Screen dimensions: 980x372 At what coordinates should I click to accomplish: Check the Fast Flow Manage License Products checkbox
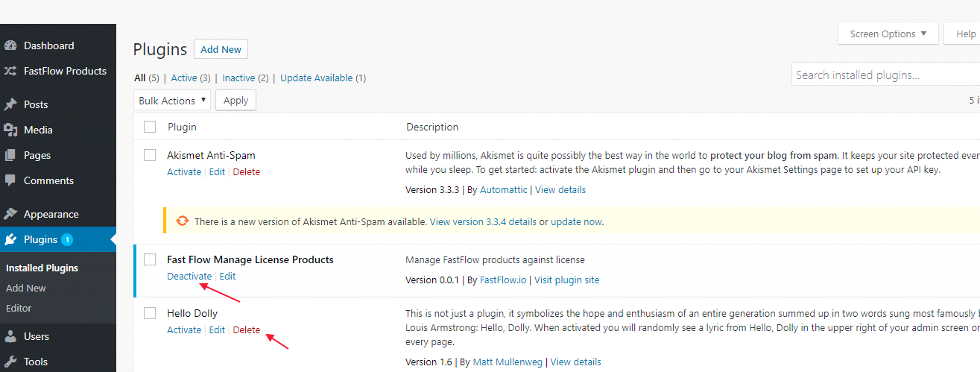[150, 259]
